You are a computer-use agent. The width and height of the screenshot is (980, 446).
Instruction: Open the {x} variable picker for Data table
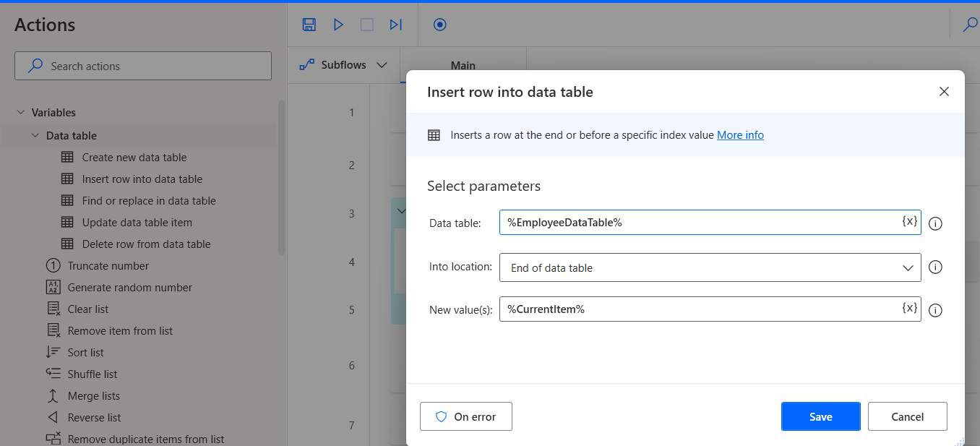[909, 222]
